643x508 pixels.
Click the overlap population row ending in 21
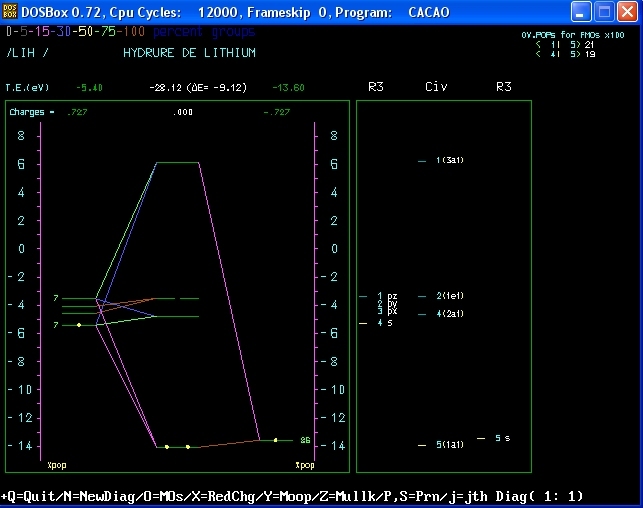(565, 44)
